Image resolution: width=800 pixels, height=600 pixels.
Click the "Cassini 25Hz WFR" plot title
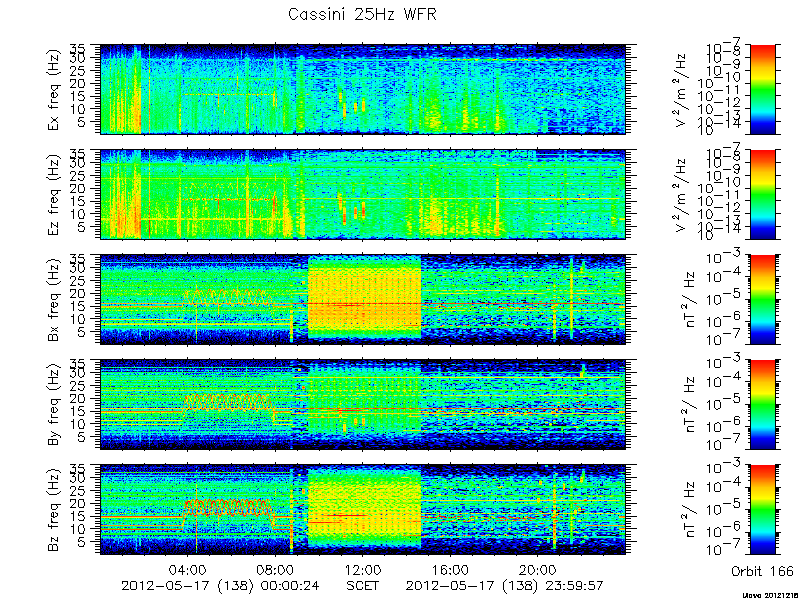362,14
